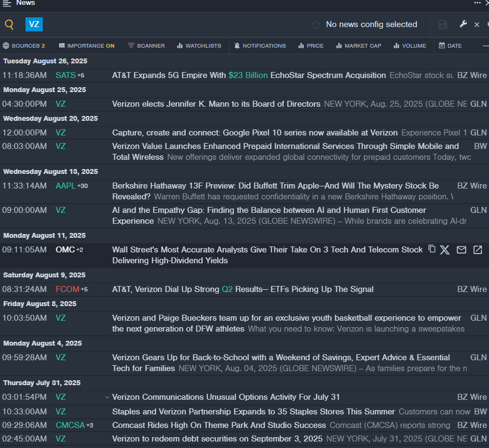Copy the Wall Street's Most Accurate Analysts headline
The image size is (489, 448).
(x=432, y=249)
